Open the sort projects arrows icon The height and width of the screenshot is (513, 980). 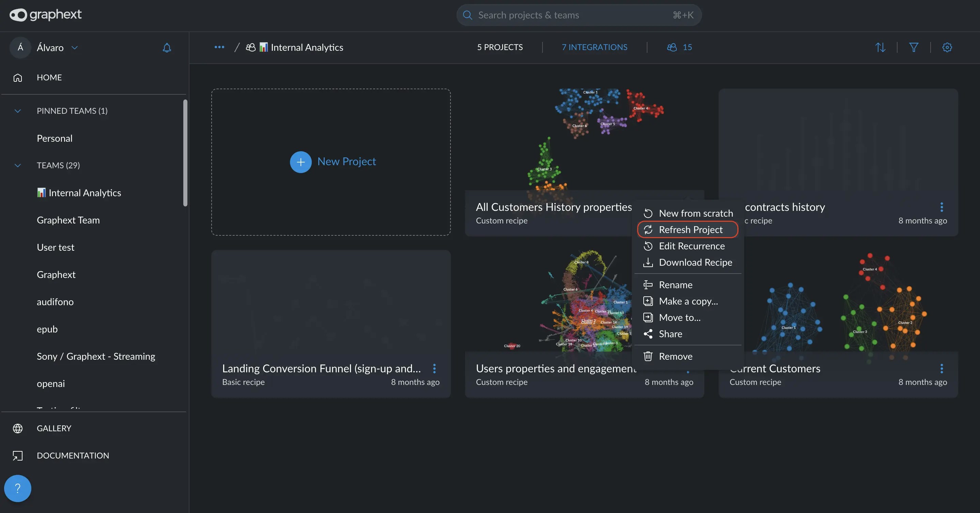coord(880,47)
